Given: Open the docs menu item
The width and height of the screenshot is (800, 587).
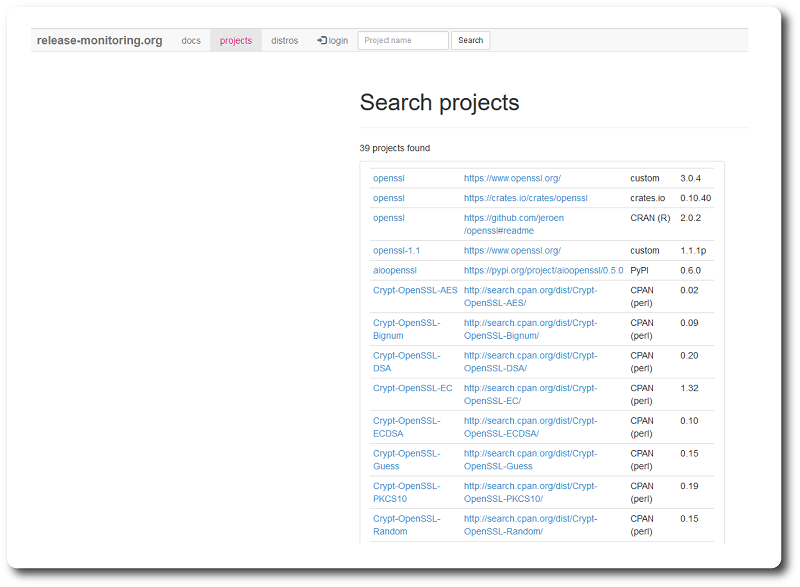Looking at the screenshot, I should (x=191, y=40).
